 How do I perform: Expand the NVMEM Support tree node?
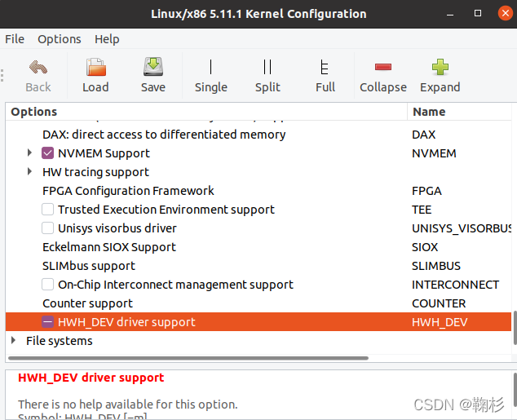click(29, 153)
